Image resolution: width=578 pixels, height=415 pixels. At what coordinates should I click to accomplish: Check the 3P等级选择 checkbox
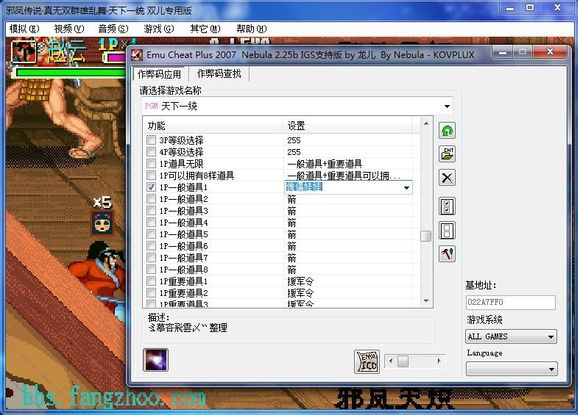coord(151,140)
